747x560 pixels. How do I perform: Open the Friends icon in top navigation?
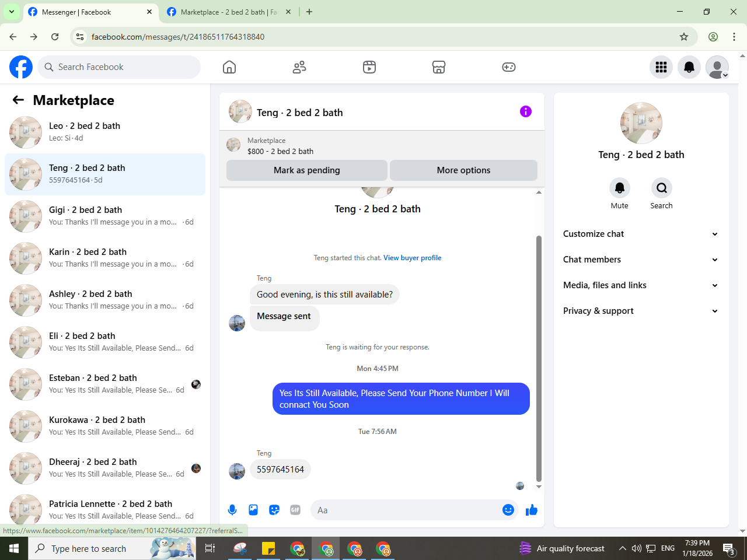[299, 67]
